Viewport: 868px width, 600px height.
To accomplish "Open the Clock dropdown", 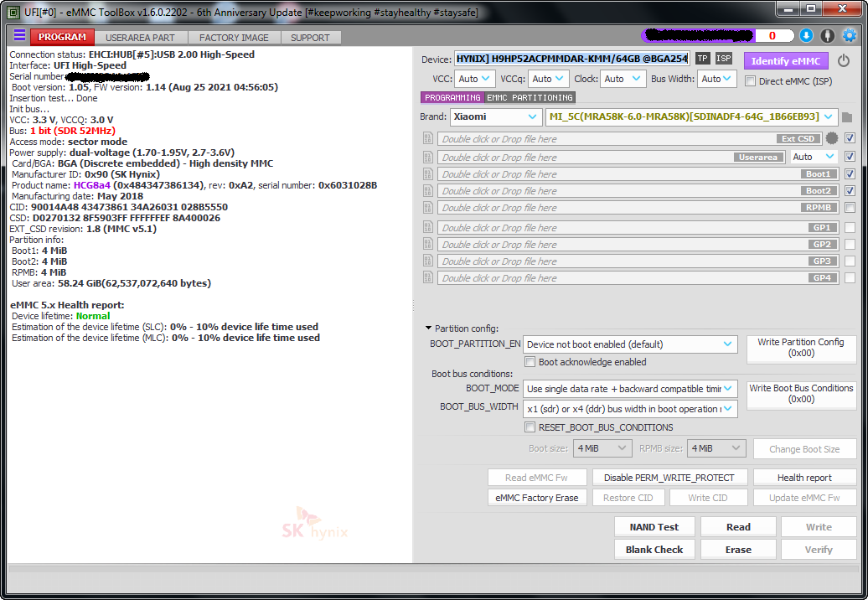I will coord(623,79).
